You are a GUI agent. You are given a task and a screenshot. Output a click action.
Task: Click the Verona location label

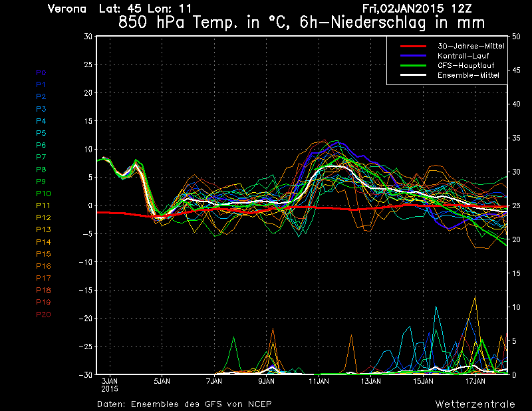tap(67, 9)
